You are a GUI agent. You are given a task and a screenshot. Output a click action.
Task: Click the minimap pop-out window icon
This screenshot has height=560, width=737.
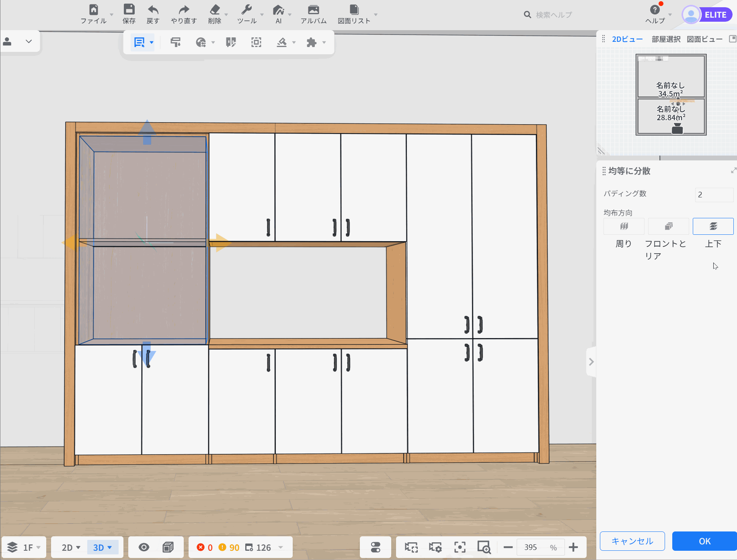tap(733, 39)
